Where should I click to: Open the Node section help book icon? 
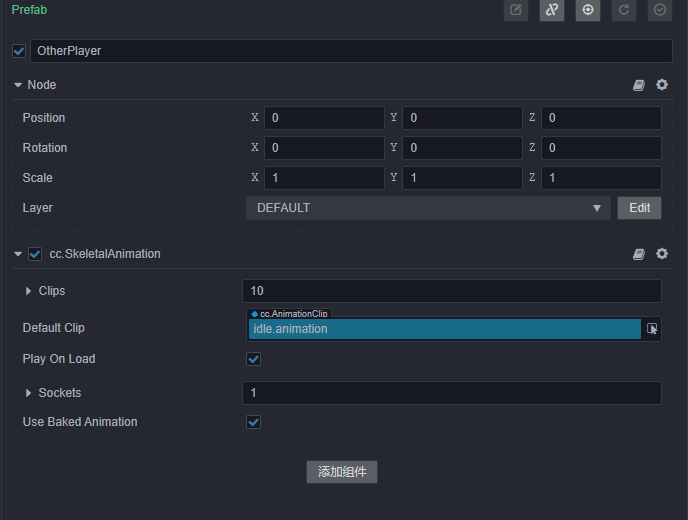639,85
